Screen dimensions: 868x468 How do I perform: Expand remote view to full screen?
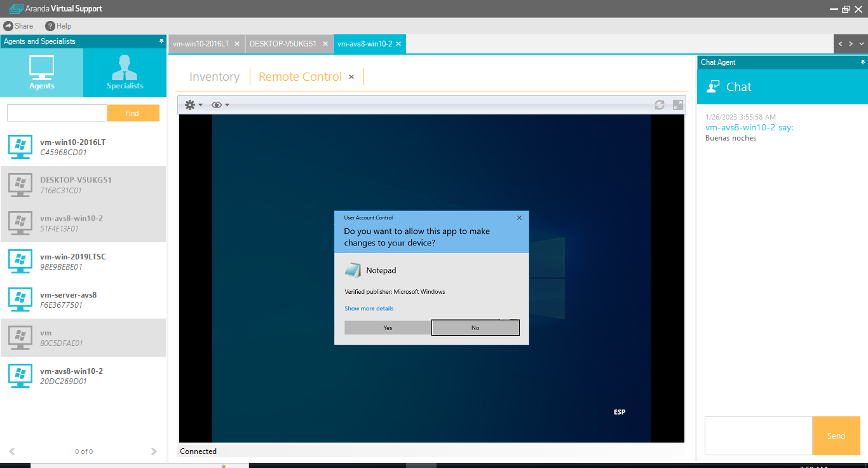[678, 105]
